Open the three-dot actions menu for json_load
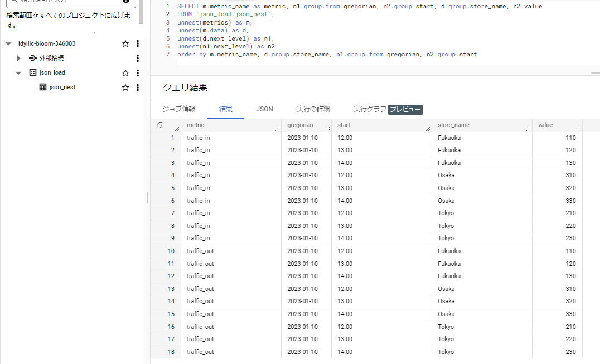 (137, 72)
